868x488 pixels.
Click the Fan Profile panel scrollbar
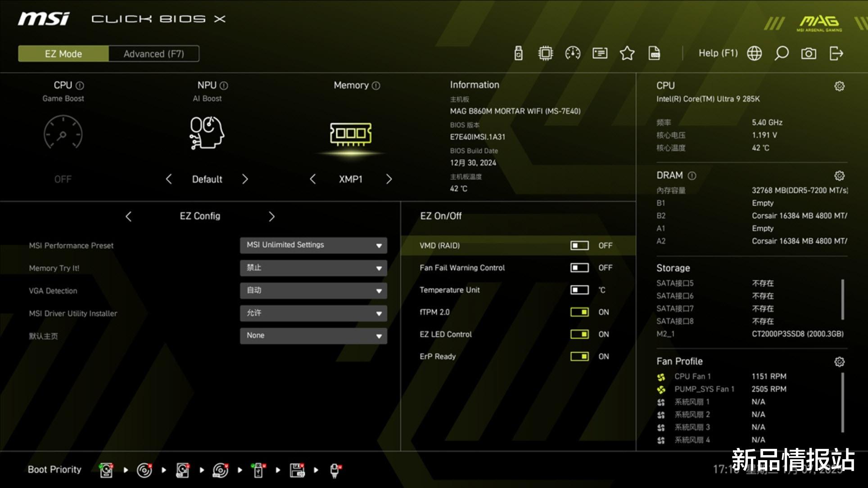pyautogui.click(x=842, y=403)
